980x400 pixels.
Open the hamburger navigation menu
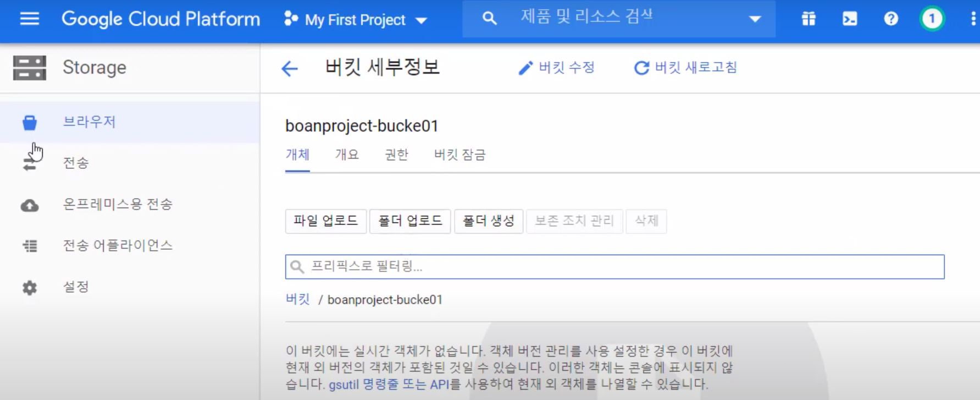click(30, 19)
